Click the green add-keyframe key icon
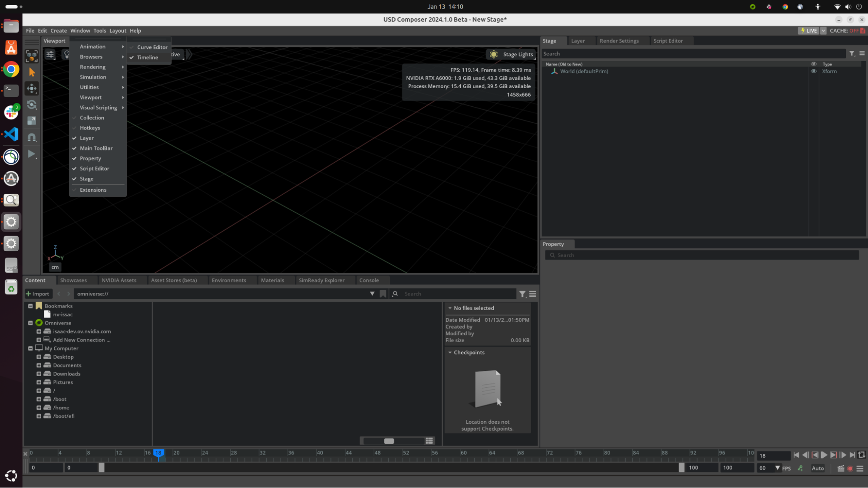868x488 pixels. coord(800,468)
